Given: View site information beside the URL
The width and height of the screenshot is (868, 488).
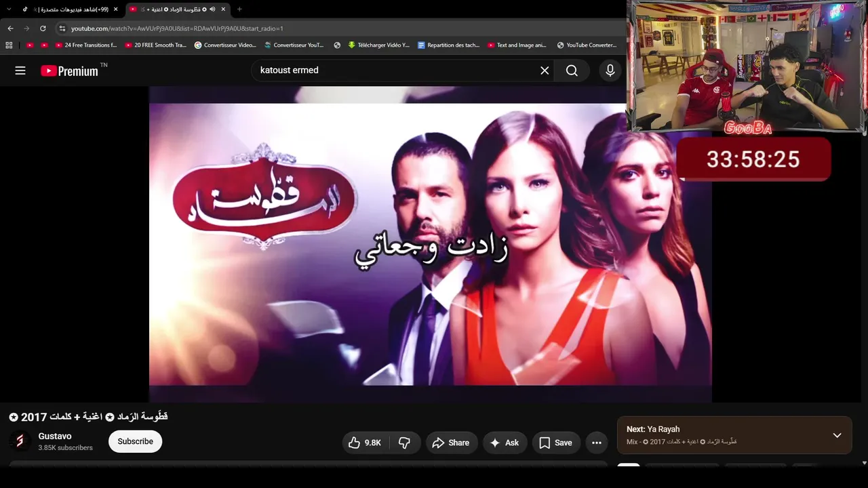Looking at the screenshot, I should (x=62, y=28).
